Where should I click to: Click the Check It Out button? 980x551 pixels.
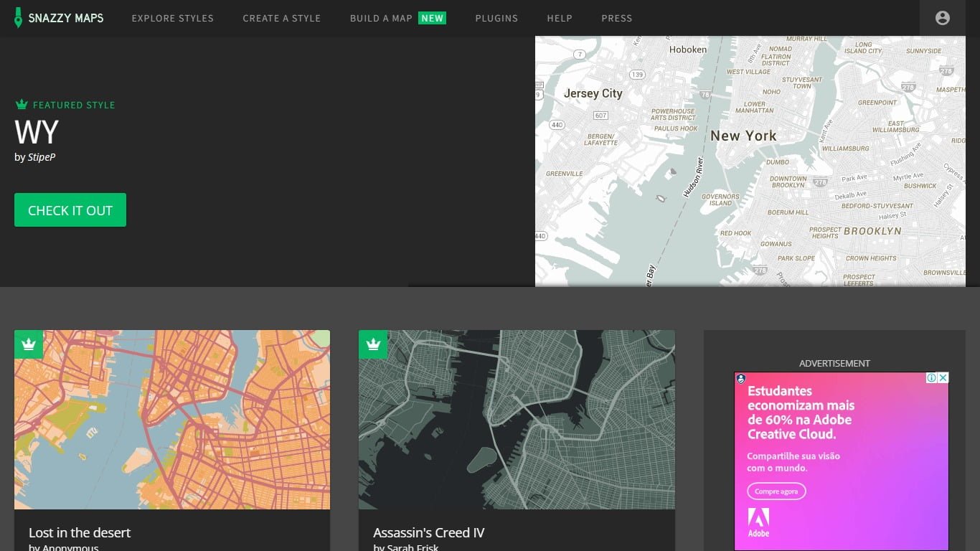click(70, 210)
